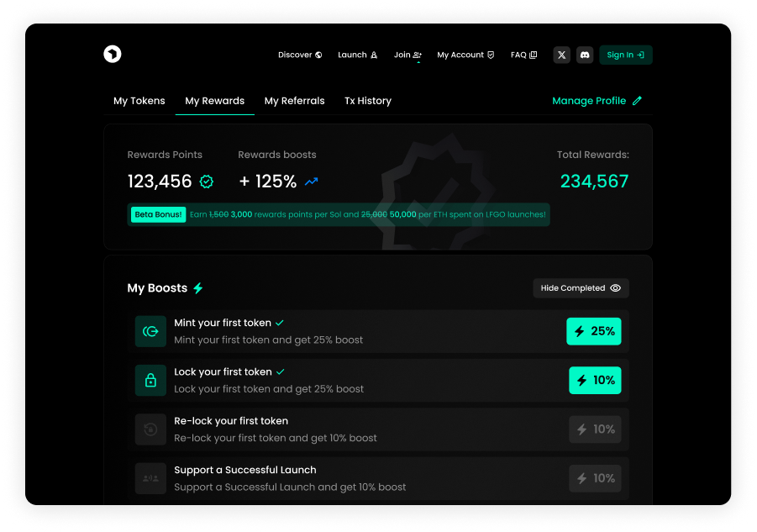Open the Tx History tab
Screen dimensions: 757x532
[367, 100]
